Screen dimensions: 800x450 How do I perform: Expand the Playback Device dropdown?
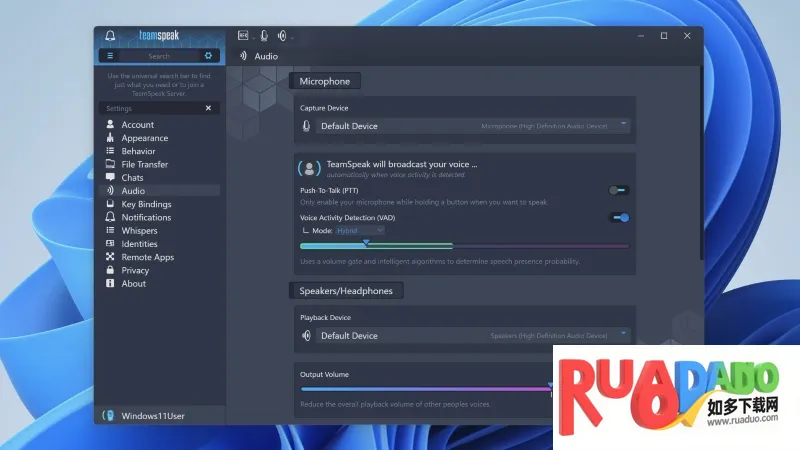click(x=472, y=336)
